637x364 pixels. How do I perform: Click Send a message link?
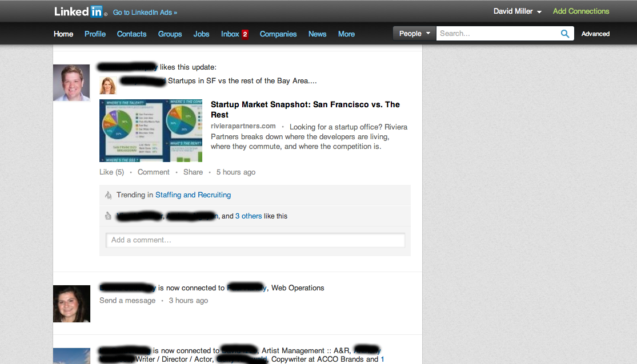coord(127,301)
